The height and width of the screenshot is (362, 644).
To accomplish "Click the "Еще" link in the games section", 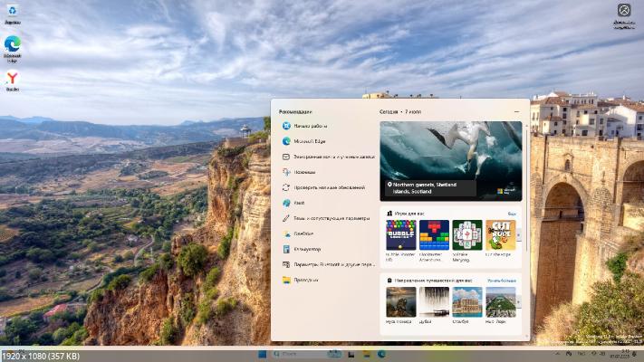I will click(x=512, y=214).
